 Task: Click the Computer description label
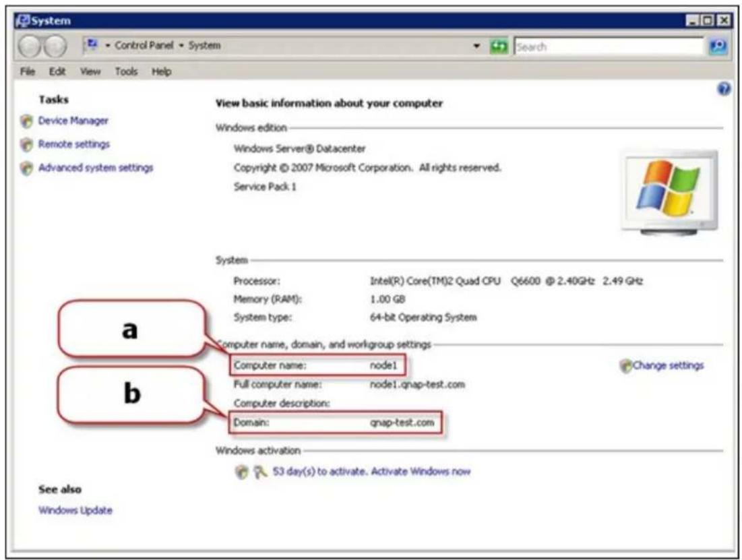pyautogui.click(x=282, y=403)
